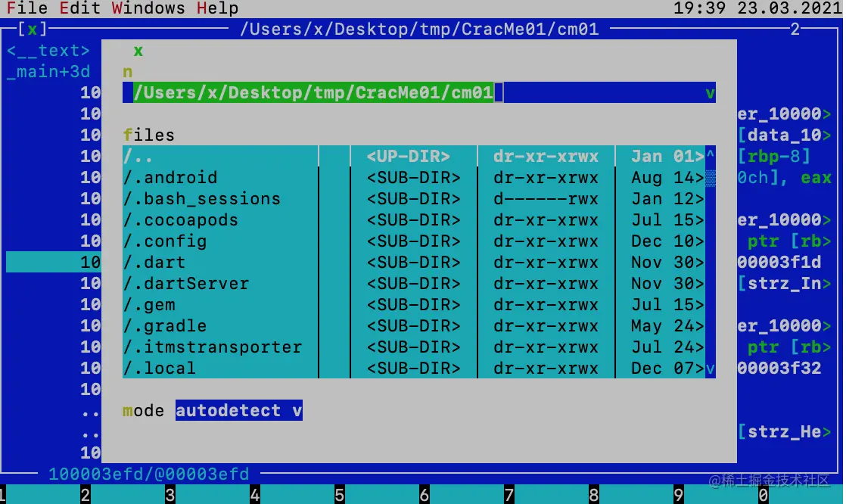Image resolution: width=846 pixels, height=504 pixels.
Task: Click function key 5 in the bottom bar
Action: pos(339,494)
